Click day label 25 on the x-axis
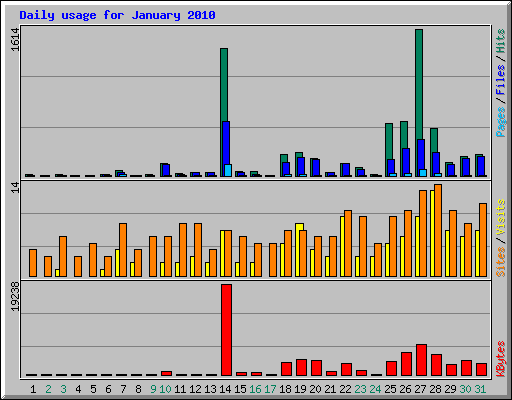Image resolution: width=512 pixels, height=400 pixels. click(390, 389)
